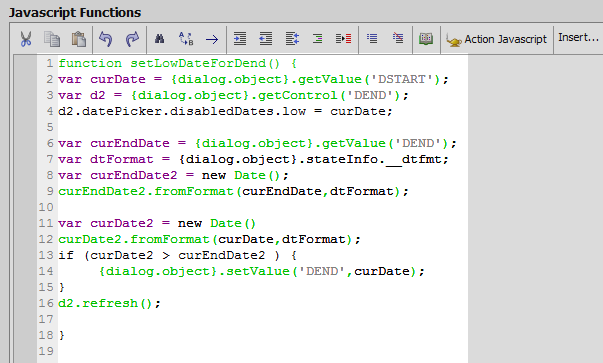The image size is (603, 363).
Task: Click 'curDate2.fromFormat' on line 12
Action: tap(133, 240)
